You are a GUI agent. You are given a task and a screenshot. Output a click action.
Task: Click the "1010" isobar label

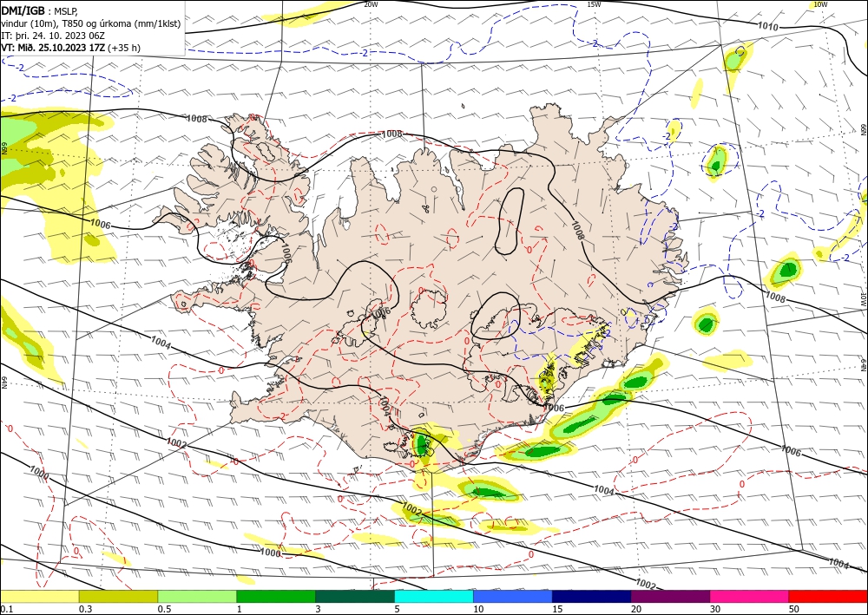point(768,27)
